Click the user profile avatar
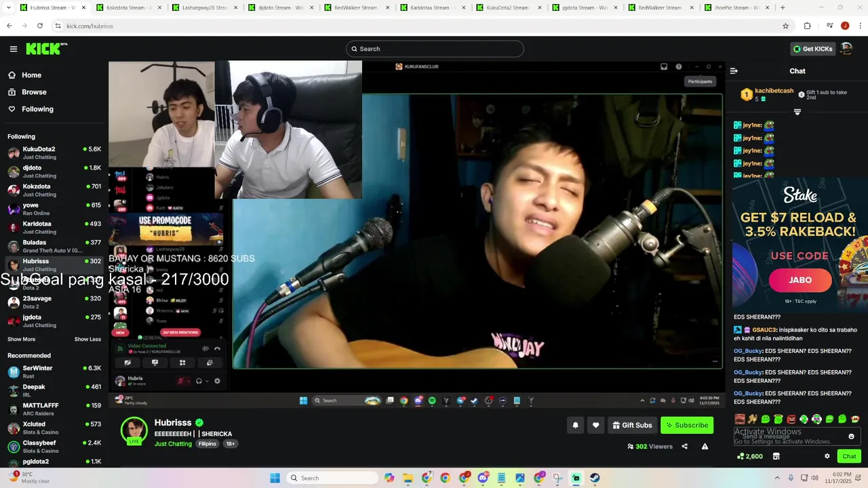Screen dimensions: 868x488 tap(846, 49)
